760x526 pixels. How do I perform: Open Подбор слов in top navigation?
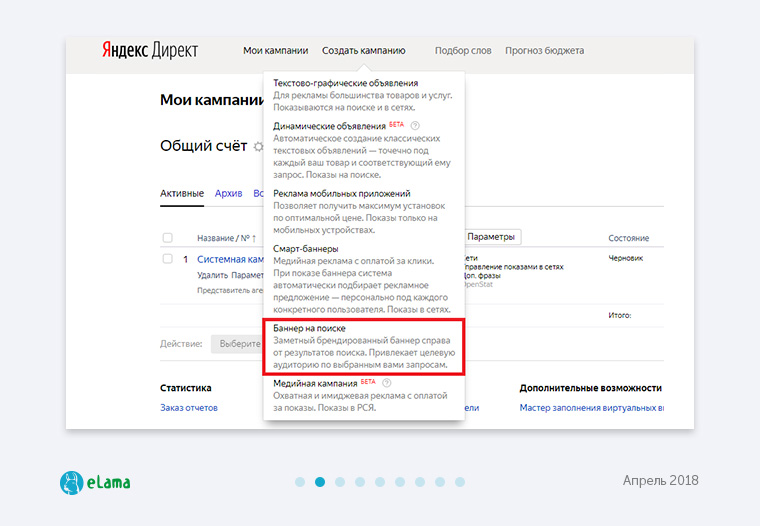[x=462, y=51]
